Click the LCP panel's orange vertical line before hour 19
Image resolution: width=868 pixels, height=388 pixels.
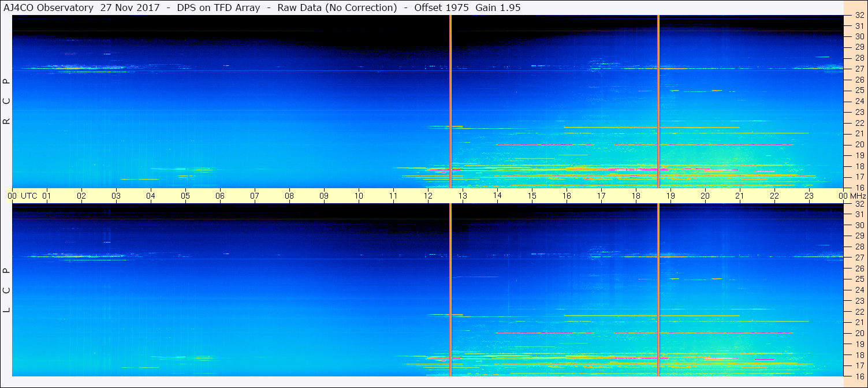click(x=658, y=290)
